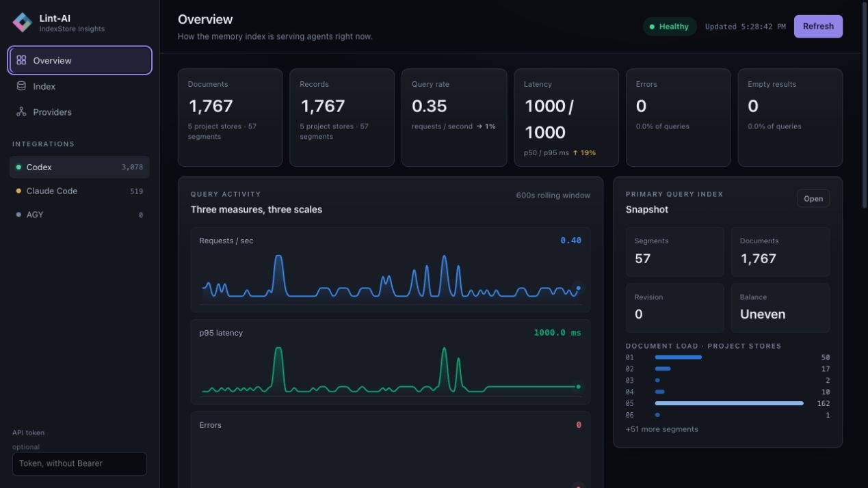Click the yellow dot beside Claude Code
The height and width of the screenshot is (488, 868).
(x=18, y=191)
